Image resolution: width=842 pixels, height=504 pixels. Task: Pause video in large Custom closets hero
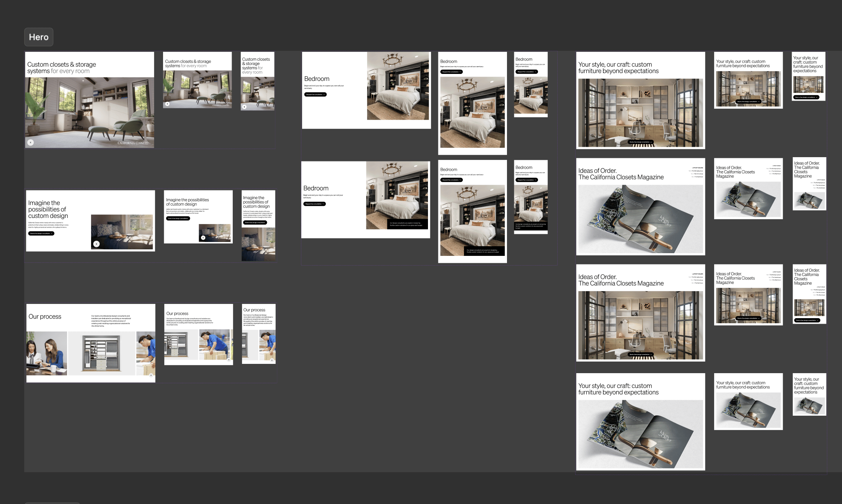tap(31, 142)
